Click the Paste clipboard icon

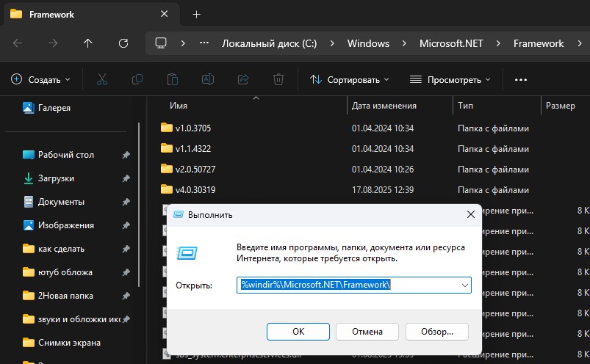(x=173, y=79)
